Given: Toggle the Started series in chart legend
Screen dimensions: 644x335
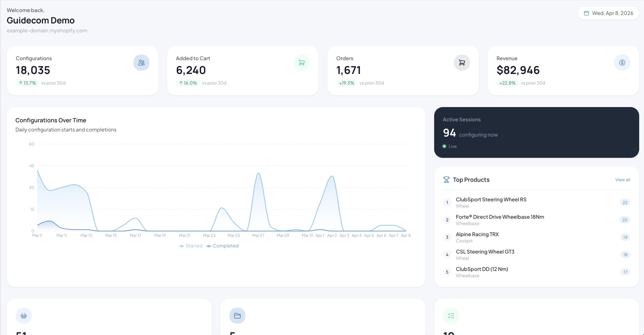Looking at the screenshot, I should pyautogui.click(x=191, y=246).
